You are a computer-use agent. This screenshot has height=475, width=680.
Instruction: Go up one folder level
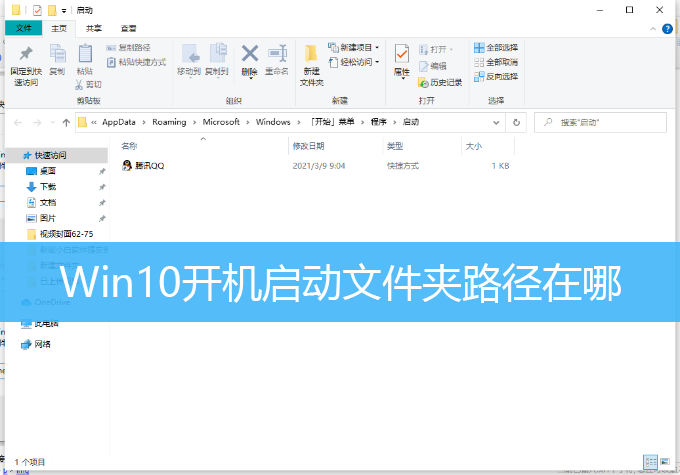66,123
